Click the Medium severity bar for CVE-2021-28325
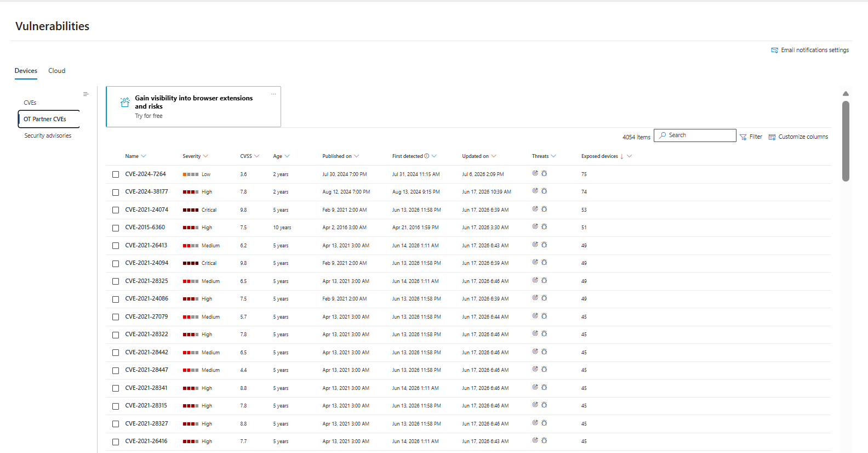Screen dimensions: 868x453 tap(191, 281)
